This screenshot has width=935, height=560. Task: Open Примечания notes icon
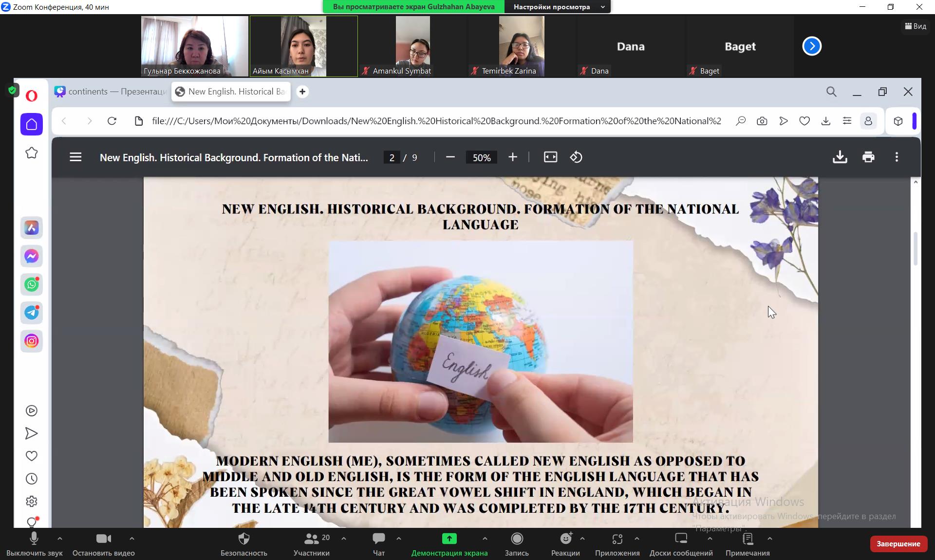[x=748, y=539]
